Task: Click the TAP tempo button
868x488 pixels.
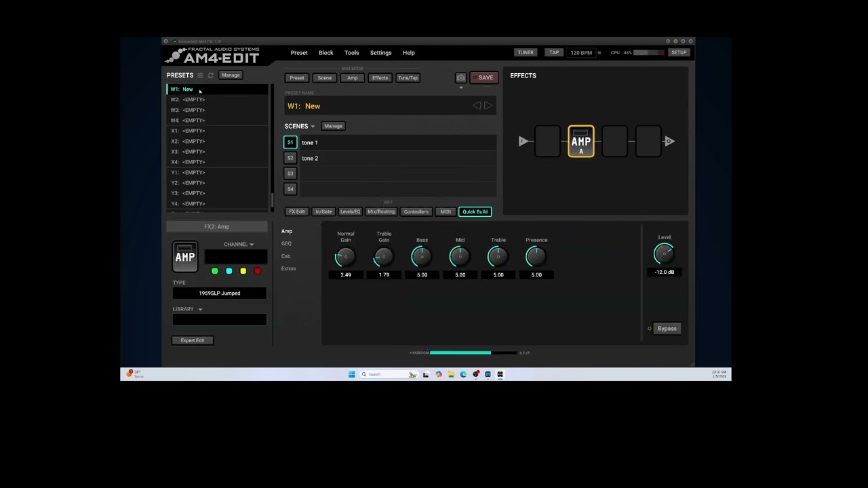Action: pos(554,53)
